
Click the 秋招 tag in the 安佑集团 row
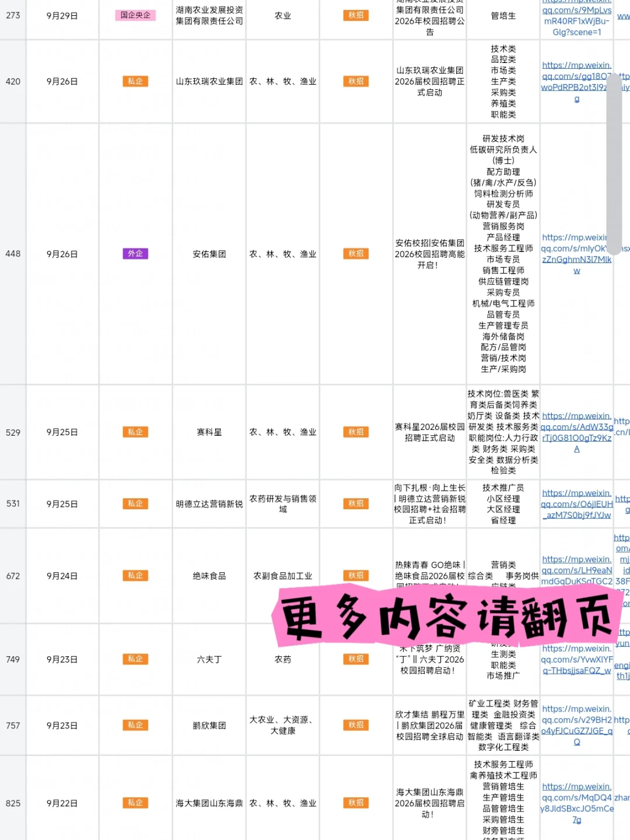coord(356,253)
